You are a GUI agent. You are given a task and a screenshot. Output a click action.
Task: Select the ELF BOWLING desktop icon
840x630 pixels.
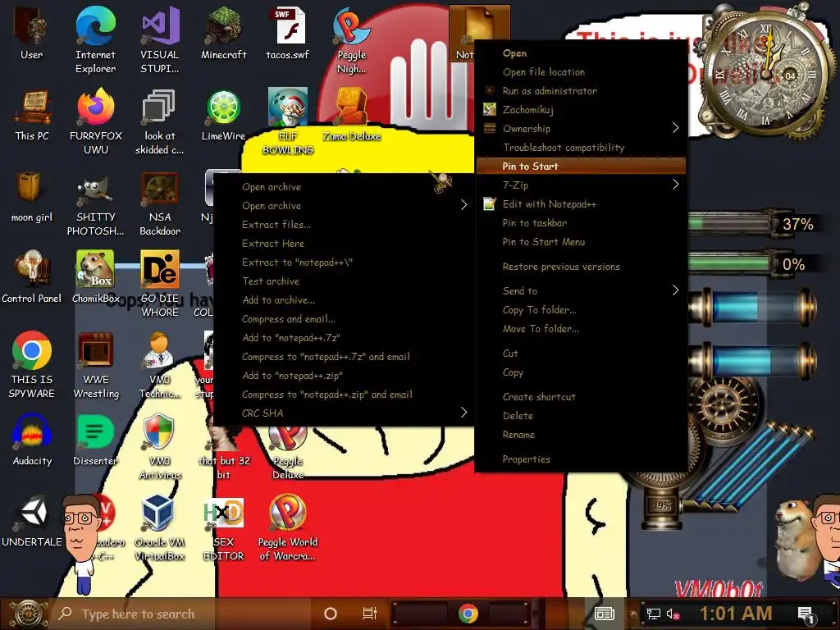[288, 121]
